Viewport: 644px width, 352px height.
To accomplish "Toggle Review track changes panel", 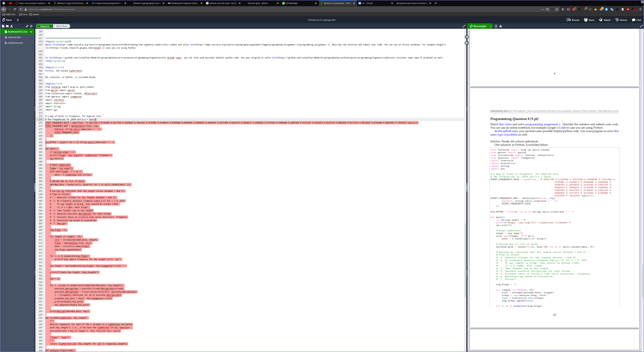I will click(x=573, y=20).
